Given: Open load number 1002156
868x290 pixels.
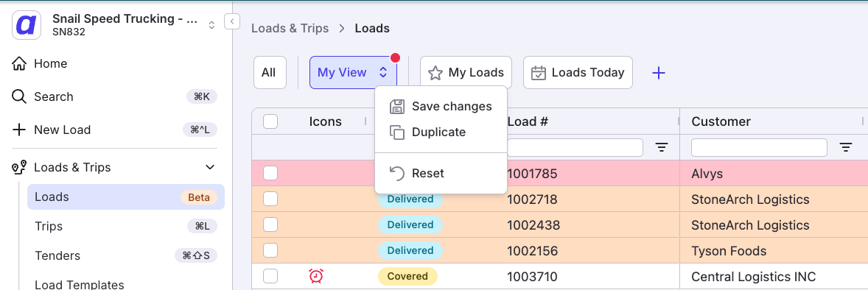Looking at the screenshot, I should tap(532, 251).
